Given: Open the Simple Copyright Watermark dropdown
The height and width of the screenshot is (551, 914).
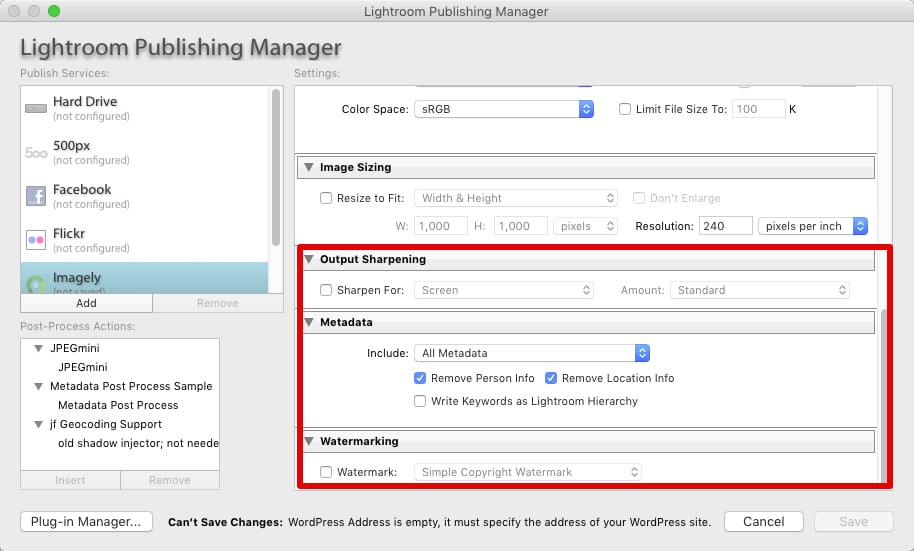Looking at the screenshot, I should (x=528, y=472).
